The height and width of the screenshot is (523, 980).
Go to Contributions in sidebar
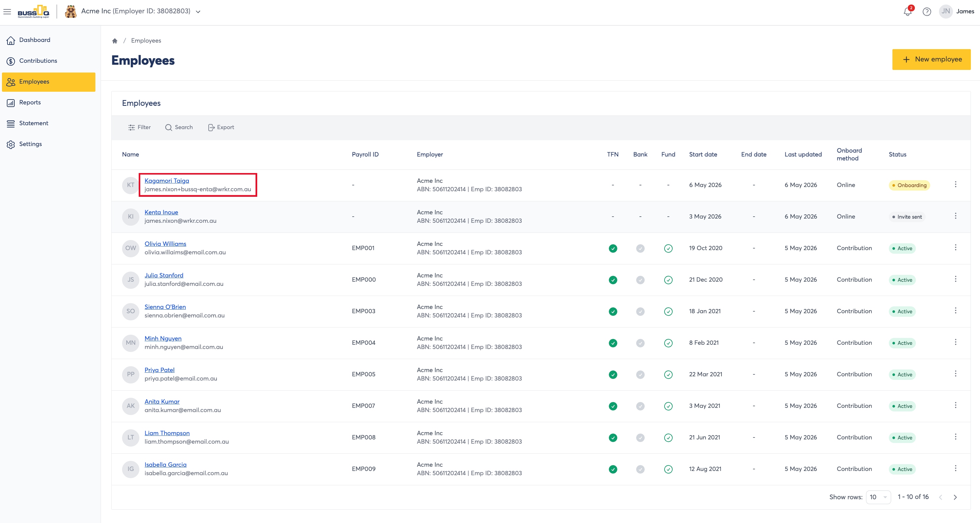38,61
